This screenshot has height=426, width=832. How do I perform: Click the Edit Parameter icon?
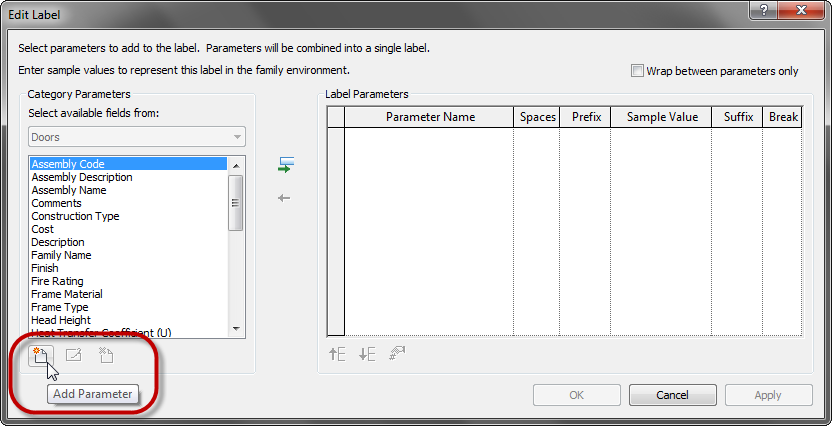(73, 355)
